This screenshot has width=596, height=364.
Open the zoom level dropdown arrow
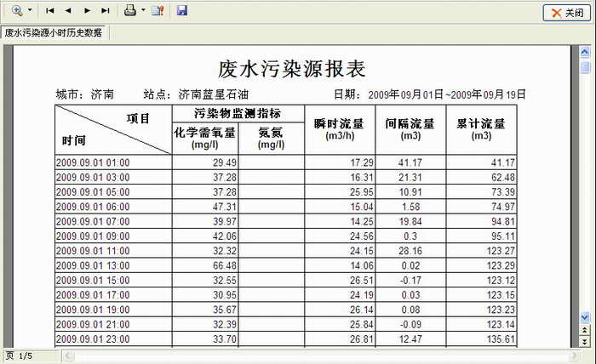click(x=30, y=10)
